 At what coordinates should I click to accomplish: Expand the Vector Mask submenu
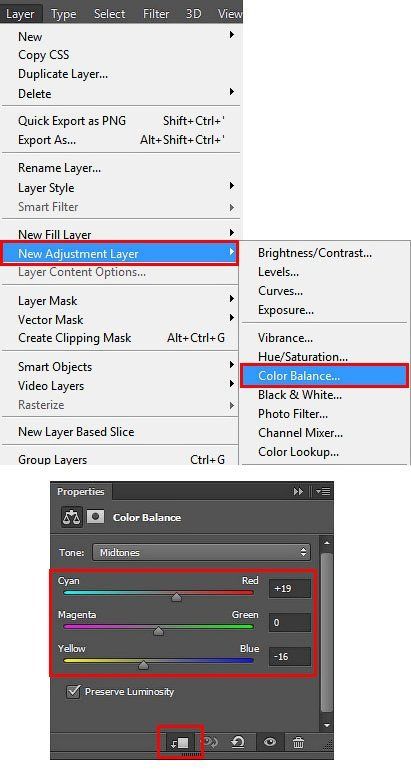(231, 318)
